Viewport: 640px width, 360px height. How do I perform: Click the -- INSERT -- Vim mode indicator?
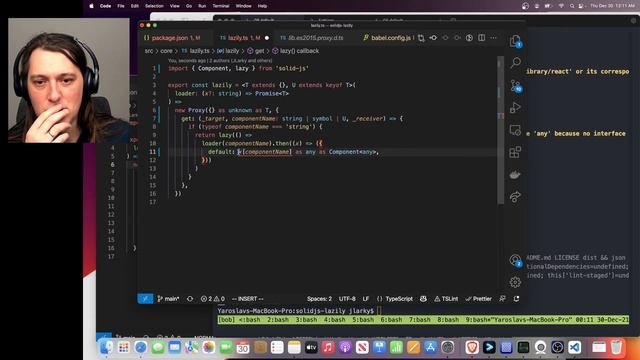(x=247, y=299)
